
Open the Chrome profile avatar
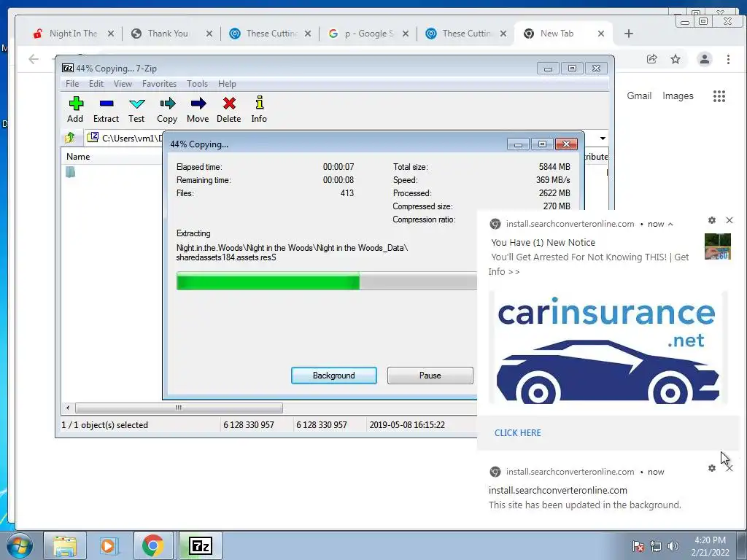[705, 59]
